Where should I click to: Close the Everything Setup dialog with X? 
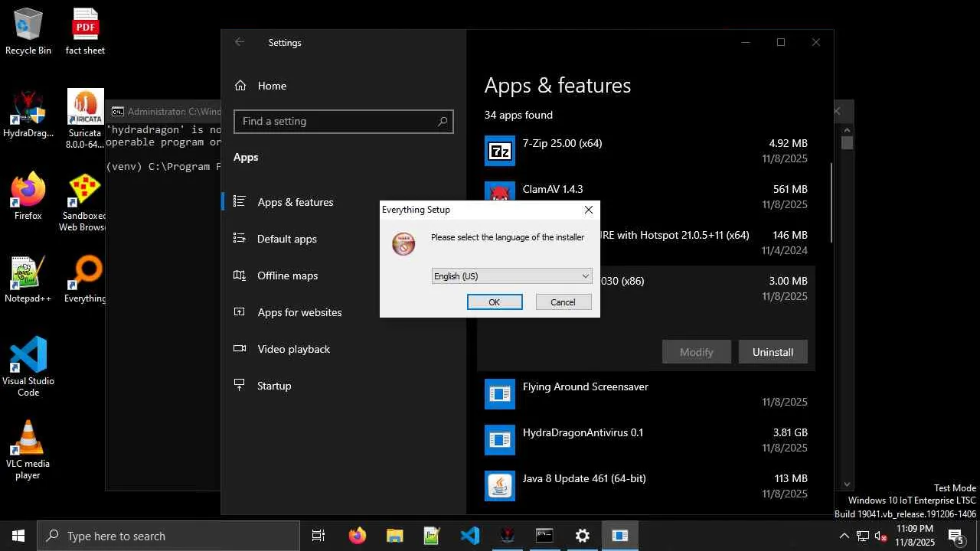click(588, 210)
